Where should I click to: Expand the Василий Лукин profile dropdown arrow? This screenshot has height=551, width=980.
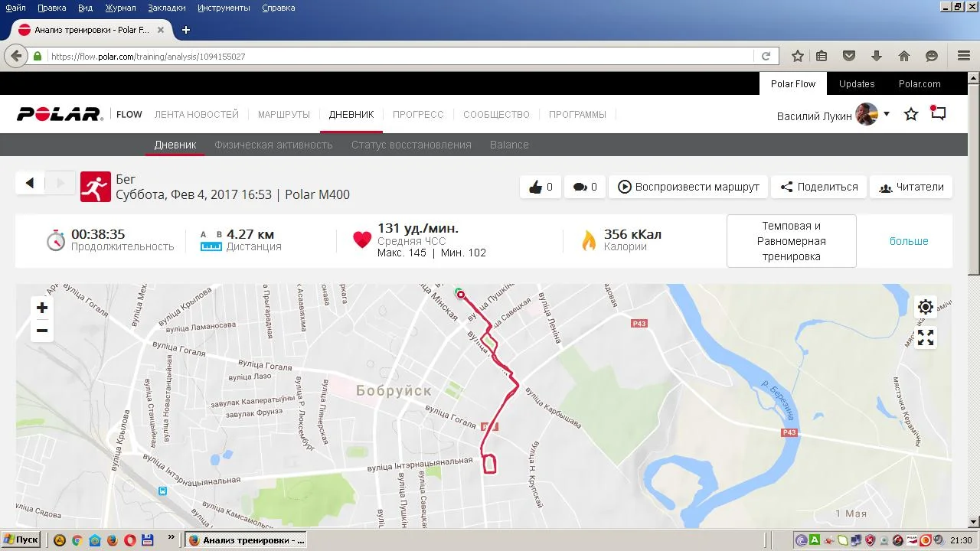pyautogui.click(x=887, y=114)
